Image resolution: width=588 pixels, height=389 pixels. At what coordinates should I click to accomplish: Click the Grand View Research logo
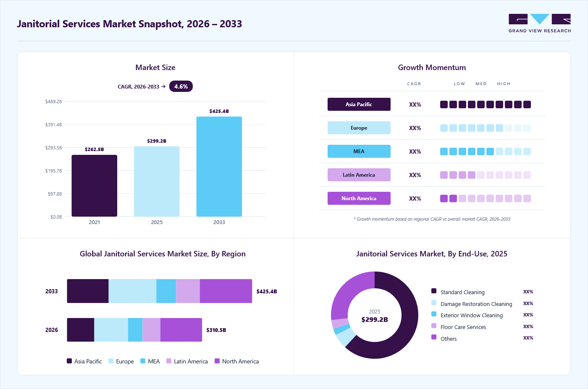pos(540,23)
